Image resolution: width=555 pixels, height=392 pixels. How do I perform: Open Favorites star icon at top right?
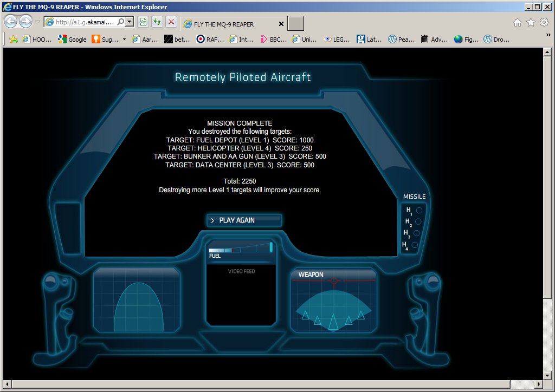tap(531, 22)
